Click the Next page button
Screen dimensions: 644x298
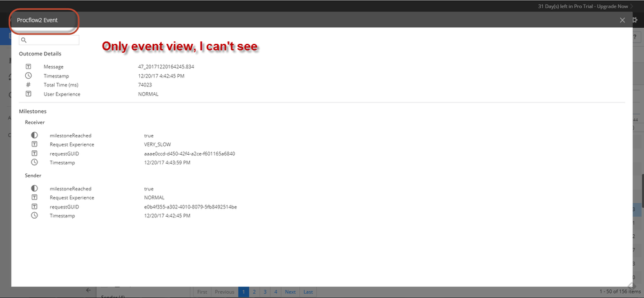point(290,292)
